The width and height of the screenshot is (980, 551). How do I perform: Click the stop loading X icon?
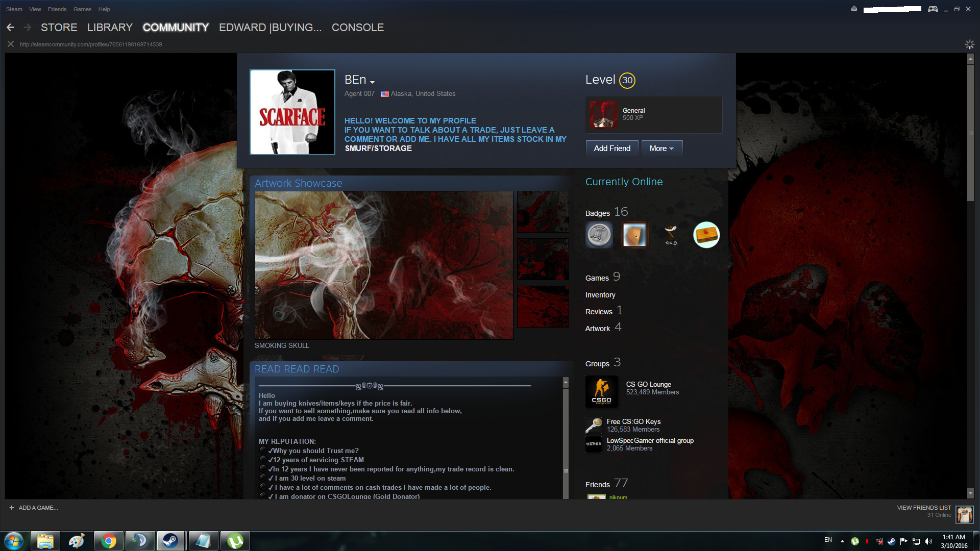[10, 44]
